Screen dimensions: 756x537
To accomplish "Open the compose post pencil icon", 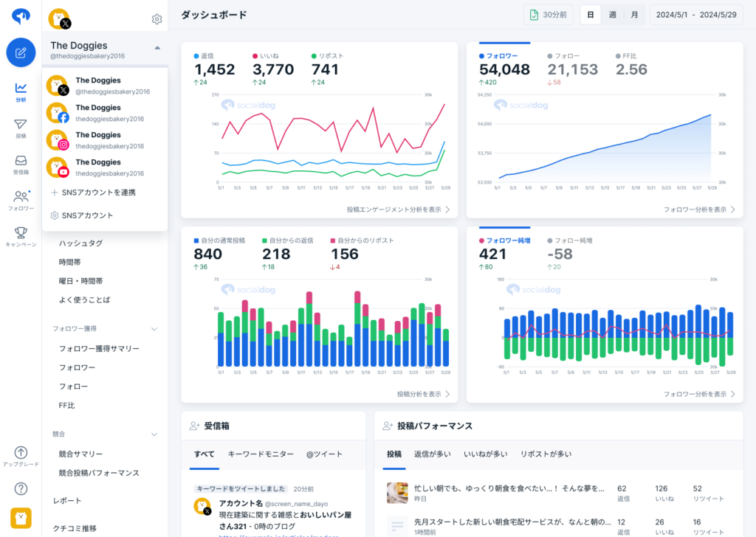I will coord(20,53).
